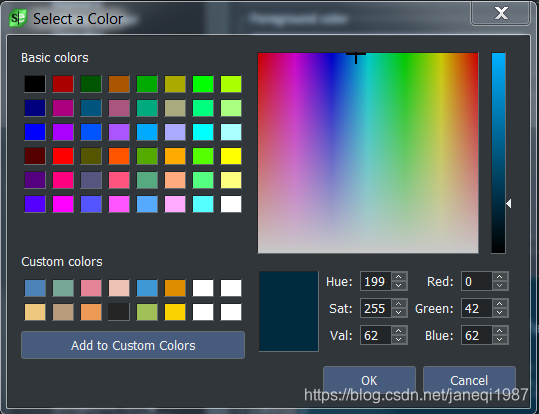Pick the light beige-pink custom color swatch

(119, 288)
